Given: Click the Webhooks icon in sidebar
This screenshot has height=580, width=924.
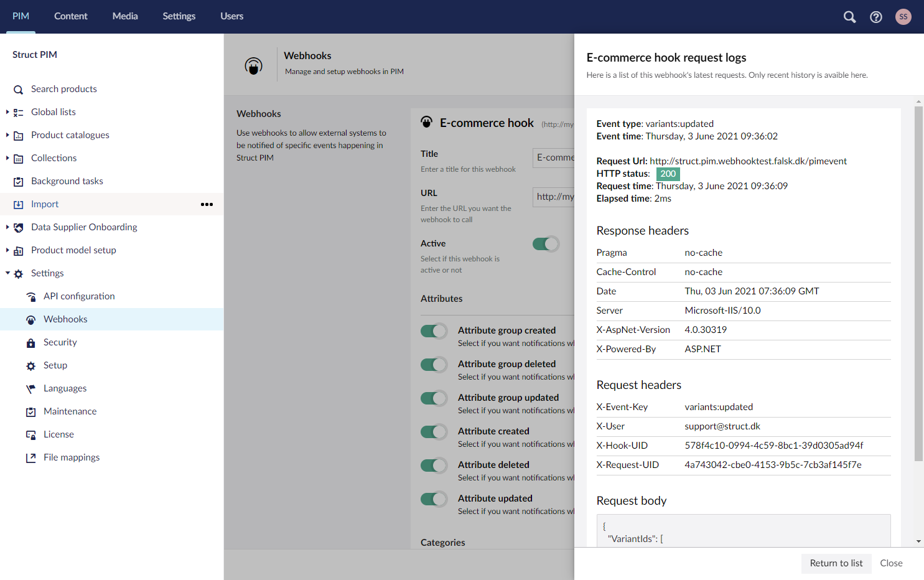Looking at the screenshot, I should [31, 320].
